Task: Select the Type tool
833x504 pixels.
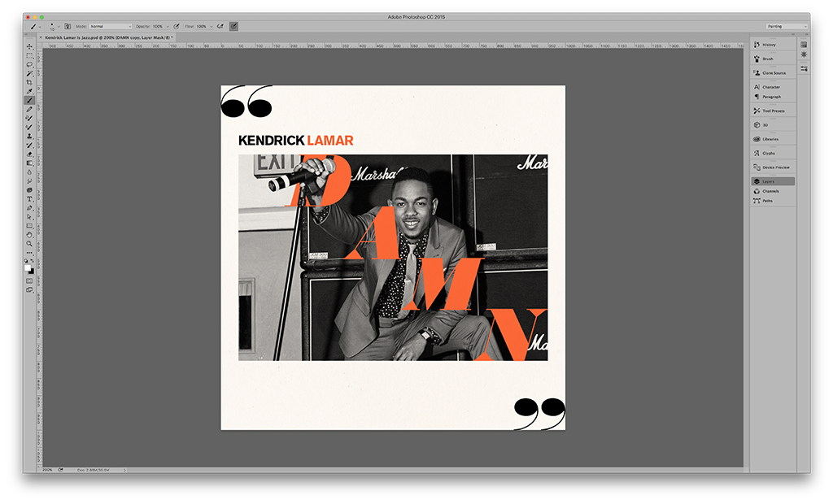Action: [x=30, y=199]
